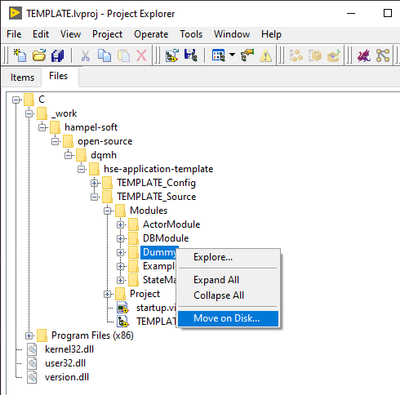400x395 pixels.
Task: Select the startup.vi file icon
Action: pos(123,308)
